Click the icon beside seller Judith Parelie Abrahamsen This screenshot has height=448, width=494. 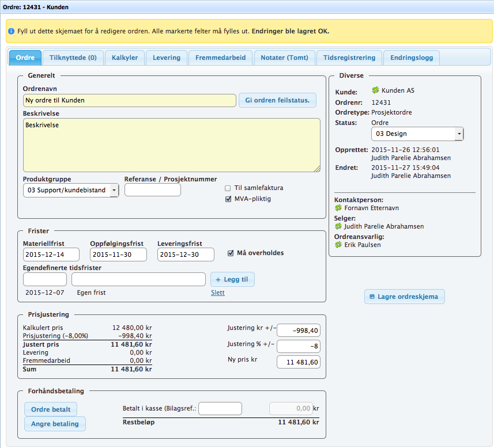coord(338,226)
